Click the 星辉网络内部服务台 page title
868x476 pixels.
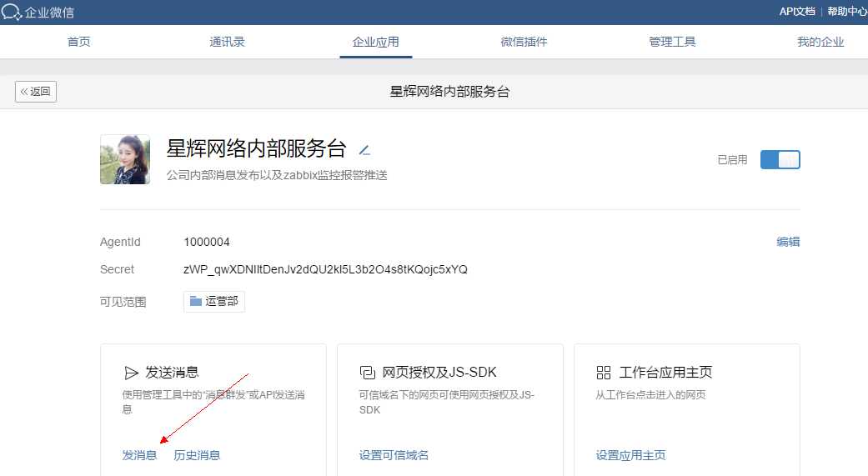449,92
